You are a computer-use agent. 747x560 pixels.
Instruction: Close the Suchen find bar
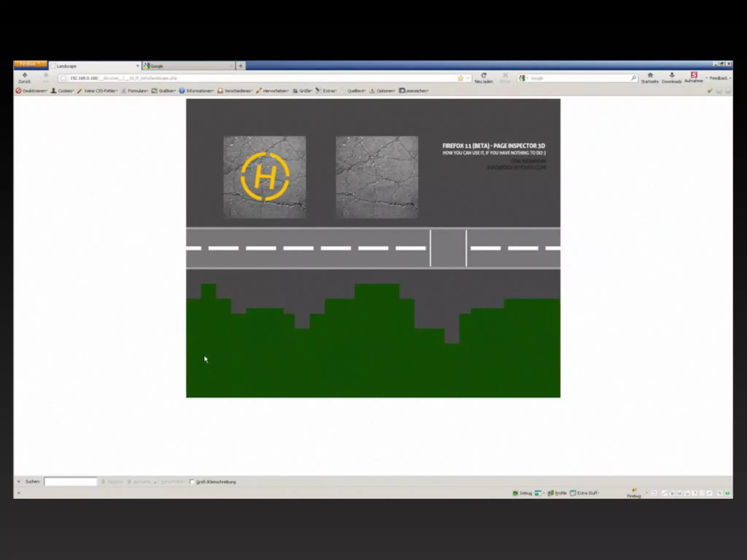pos(19,482)
